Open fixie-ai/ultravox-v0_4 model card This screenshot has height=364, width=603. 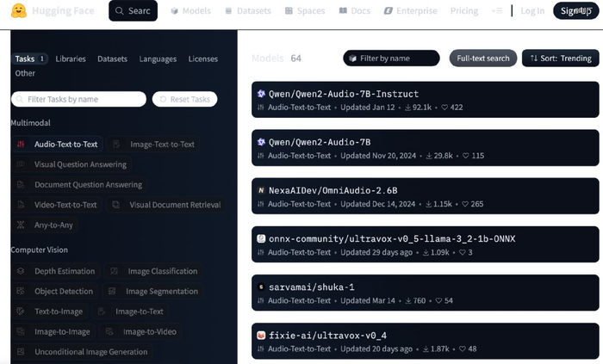click(x=426, y=341)
